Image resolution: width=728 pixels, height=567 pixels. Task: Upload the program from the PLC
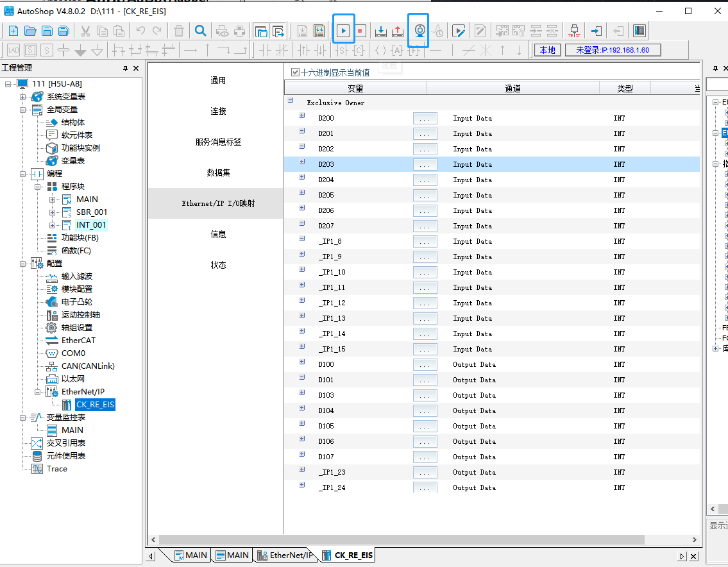tap(398, 31)
